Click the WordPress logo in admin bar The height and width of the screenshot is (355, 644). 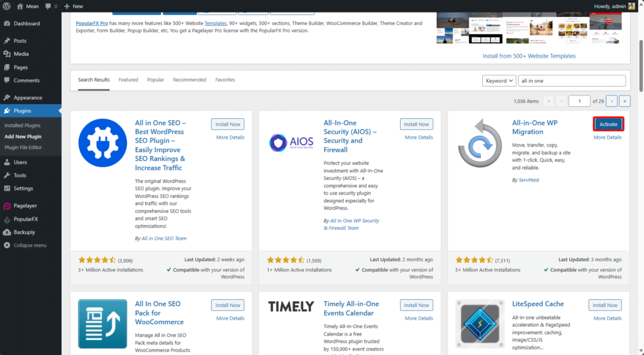[x=6, y=6]
